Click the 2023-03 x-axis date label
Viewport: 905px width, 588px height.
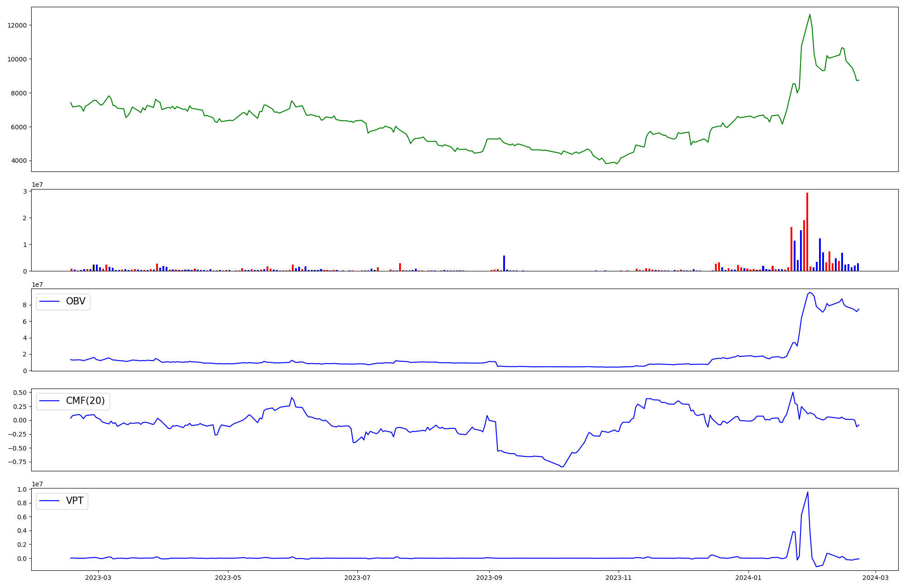[98, 578]
